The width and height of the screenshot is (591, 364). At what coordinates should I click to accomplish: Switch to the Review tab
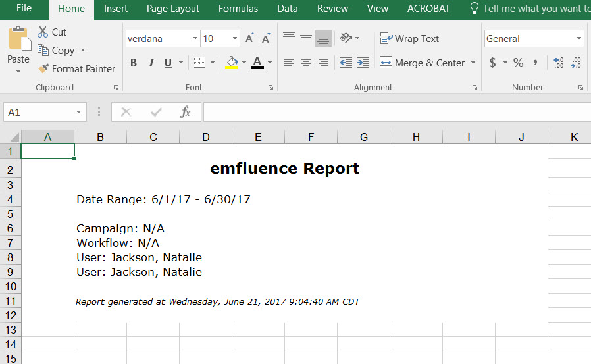point(332,9)
